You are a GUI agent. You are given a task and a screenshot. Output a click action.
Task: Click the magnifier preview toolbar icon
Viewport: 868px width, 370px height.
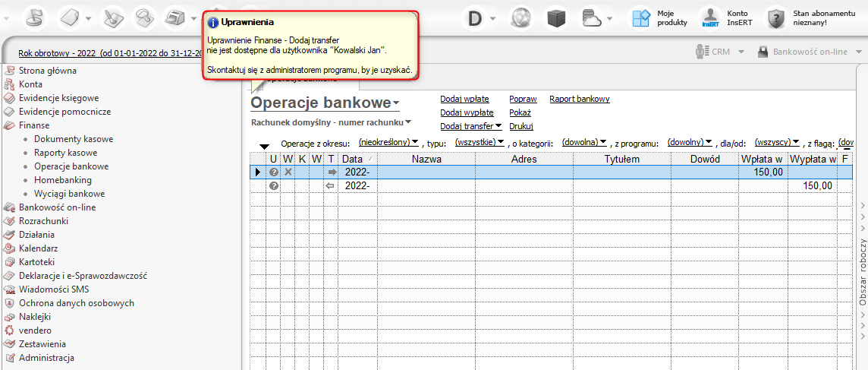point(145,18)
